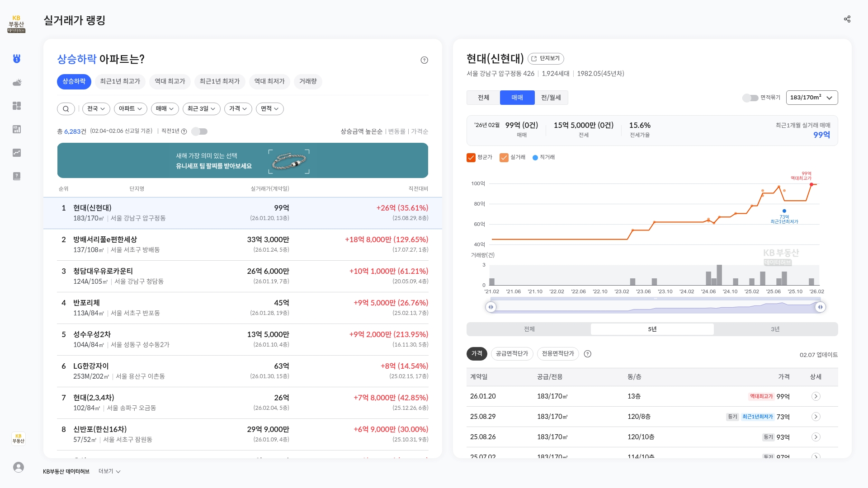Select the 역대 최고가 tab in ranking filters
Screen dimensions: 868x488
click(170, 81)
